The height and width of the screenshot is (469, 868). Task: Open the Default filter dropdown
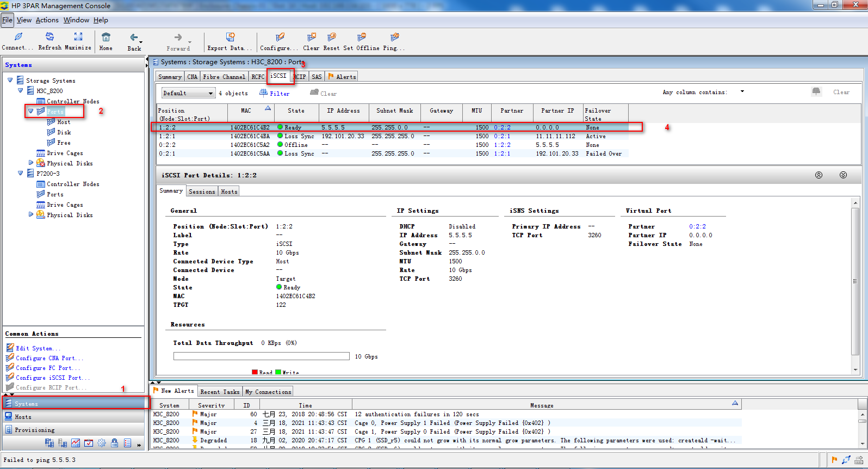188,93
